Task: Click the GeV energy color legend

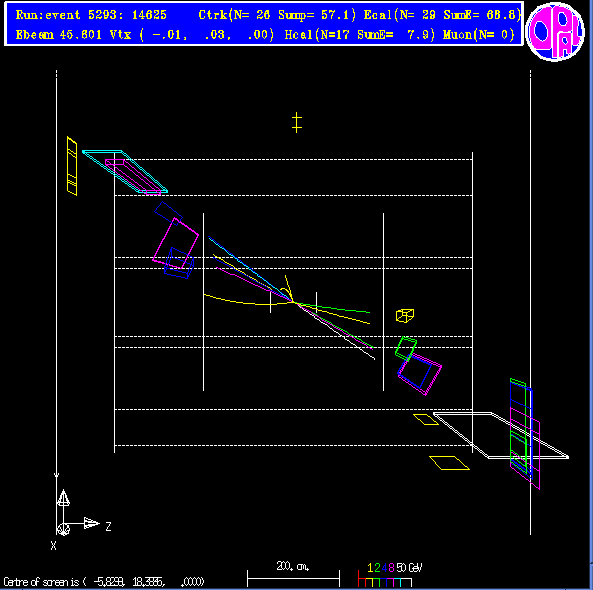Action: (x=390, y=575)
